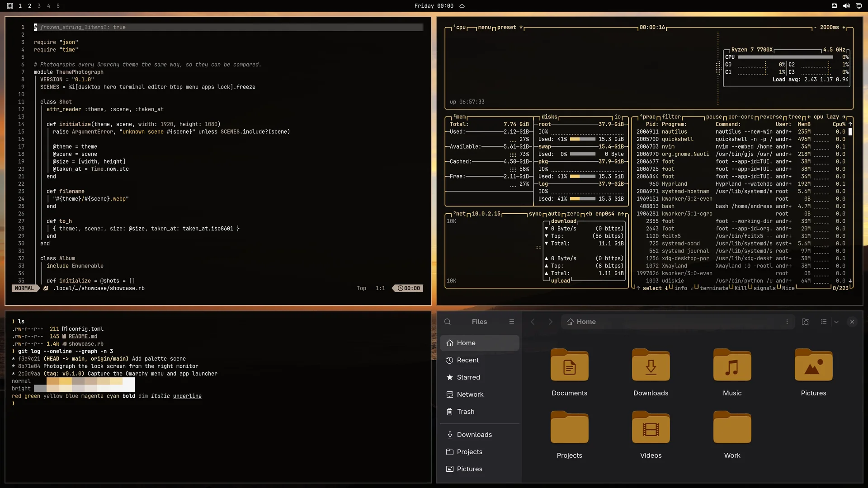Open the Projects folder icon in grid
Screen dimensions: 868x488
pyautogui.click(x=570, y=435)
